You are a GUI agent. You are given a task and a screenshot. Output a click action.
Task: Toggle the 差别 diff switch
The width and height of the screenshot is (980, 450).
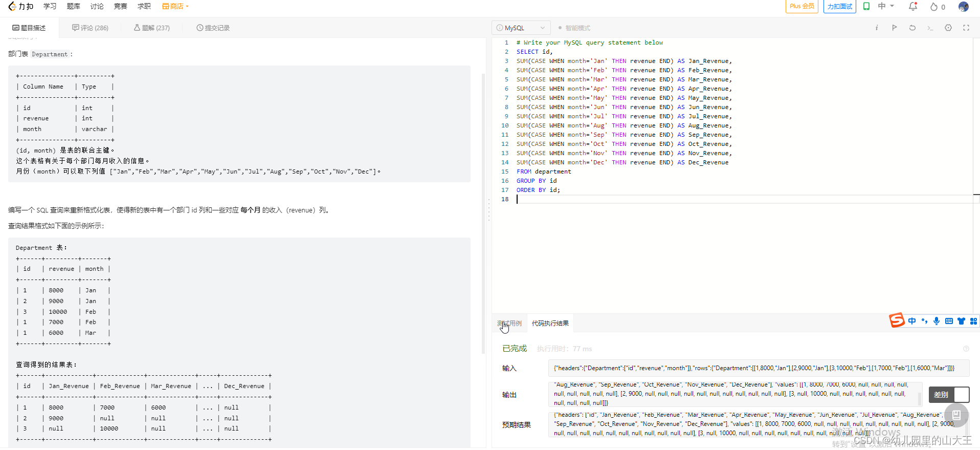click(949, 395)
